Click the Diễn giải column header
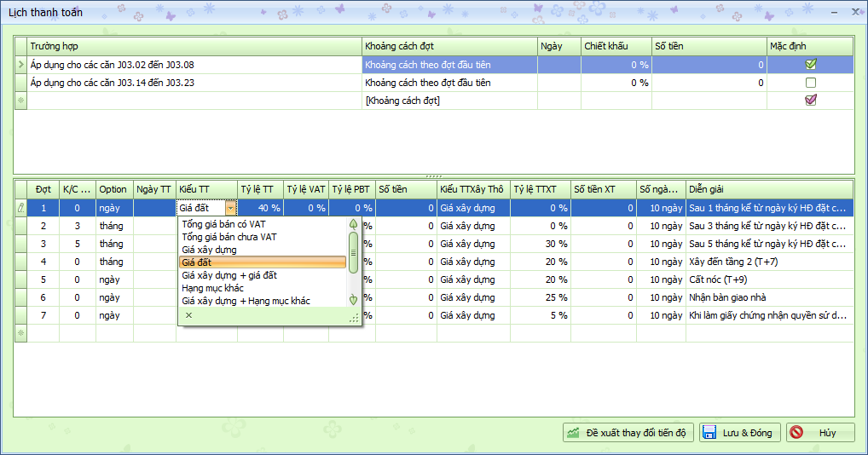868x455 pixels. click(767, 189)
